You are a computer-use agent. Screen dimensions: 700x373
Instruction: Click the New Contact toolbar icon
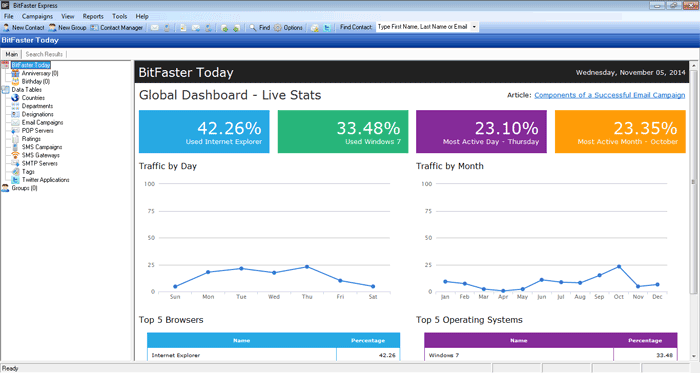[x=23, y=28]
